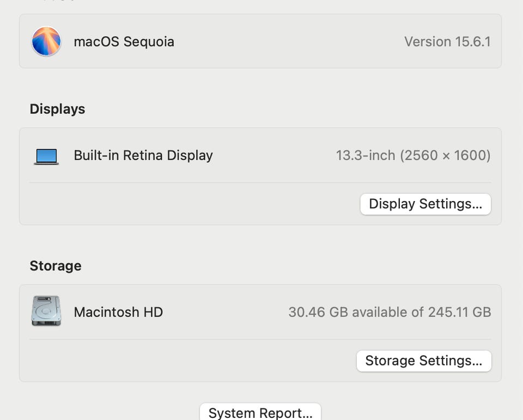The height and width of the screenshot is (420, 523).
Task: Click the 13.3-inch display size value
Action: tap(365, 156)
